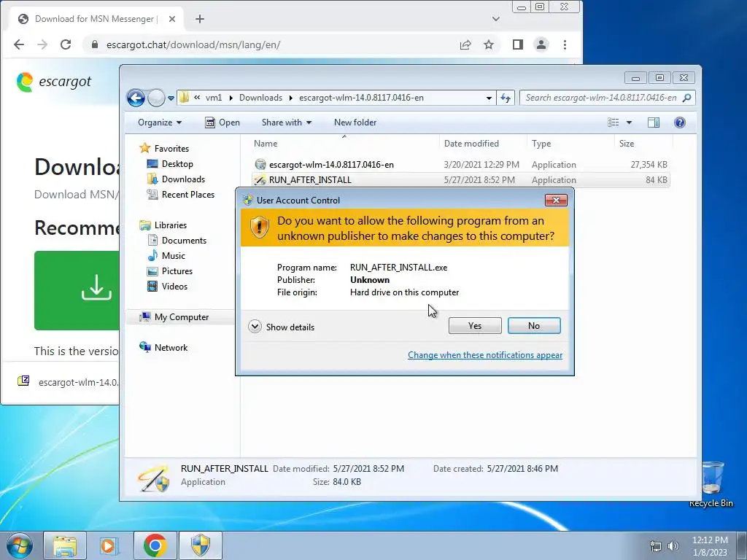Select Network in navigation pane
The height and width of the screenshot is (560, 747).
[163, 348]
